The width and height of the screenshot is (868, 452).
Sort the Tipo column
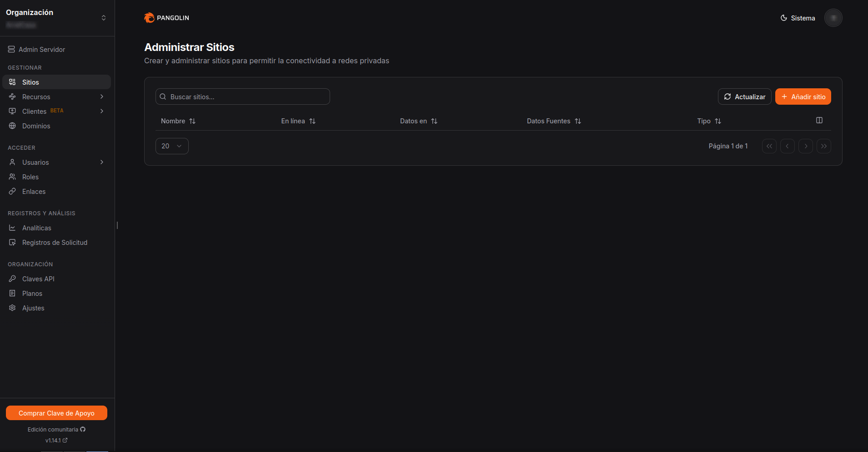[717, 121]
